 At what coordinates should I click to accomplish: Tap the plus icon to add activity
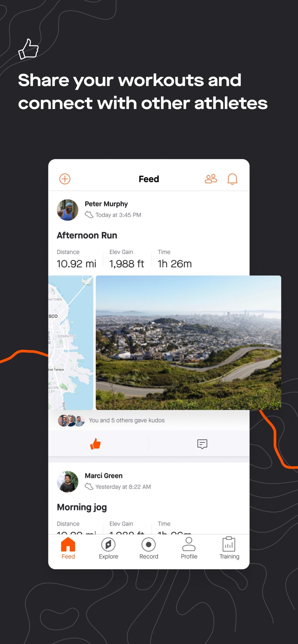point(65,179)
